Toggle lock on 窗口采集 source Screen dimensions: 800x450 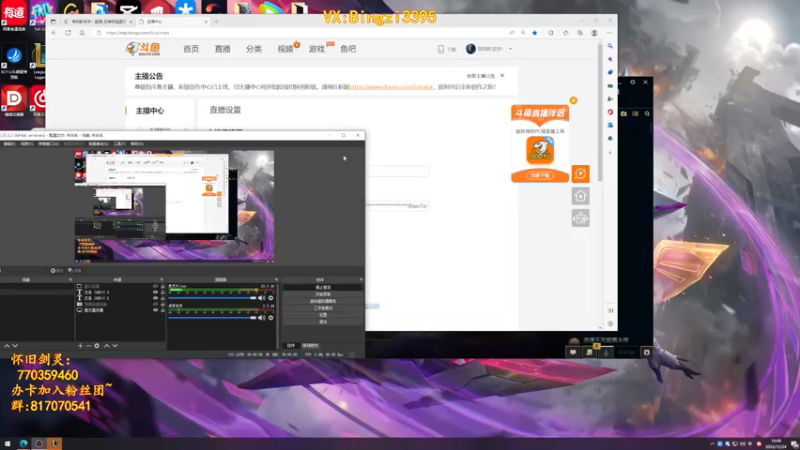(163, 286)
